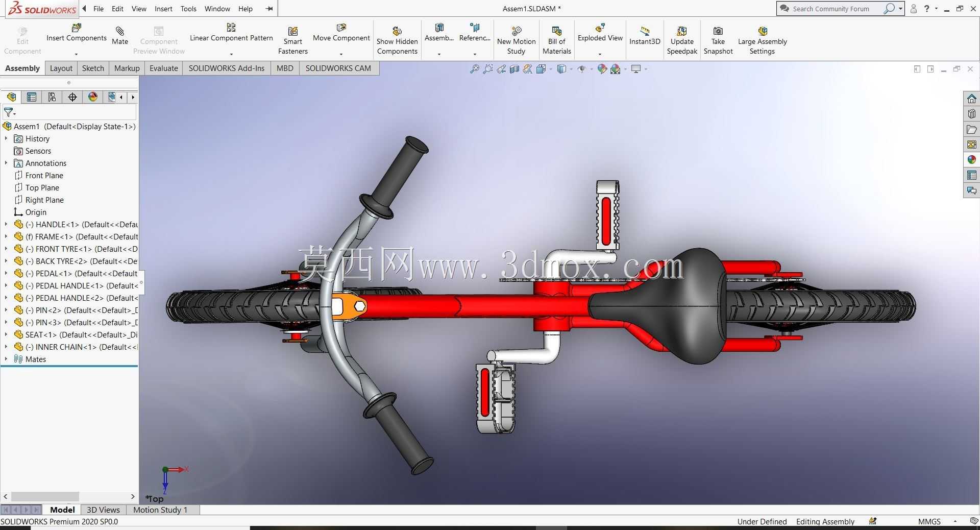Expand the FRAME<1> component node

click(6, 236)
